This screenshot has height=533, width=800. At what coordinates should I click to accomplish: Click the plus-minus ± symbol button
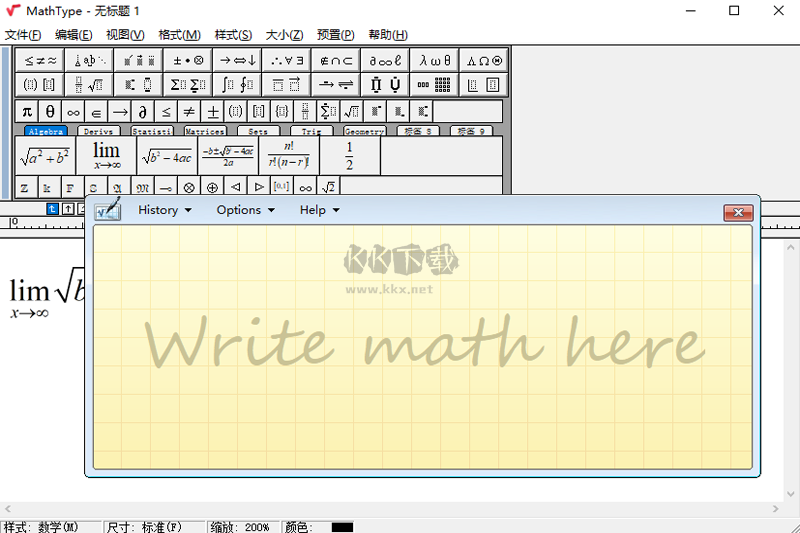(213, 111)
